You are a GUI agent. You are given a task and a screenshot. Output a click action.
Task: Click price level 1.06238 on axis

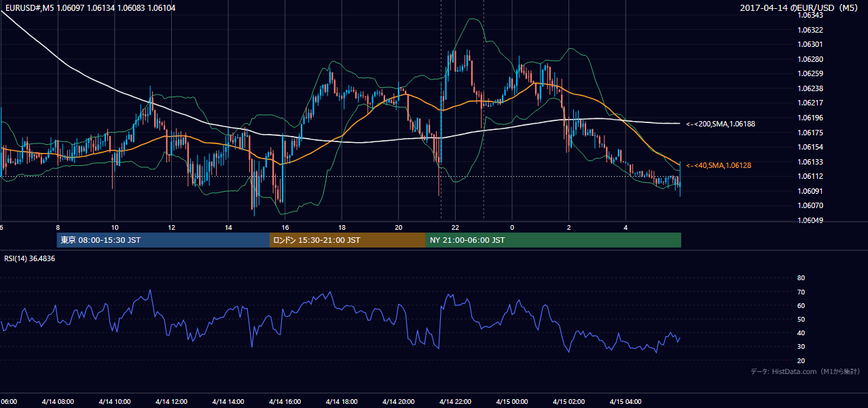pos(810,88)
